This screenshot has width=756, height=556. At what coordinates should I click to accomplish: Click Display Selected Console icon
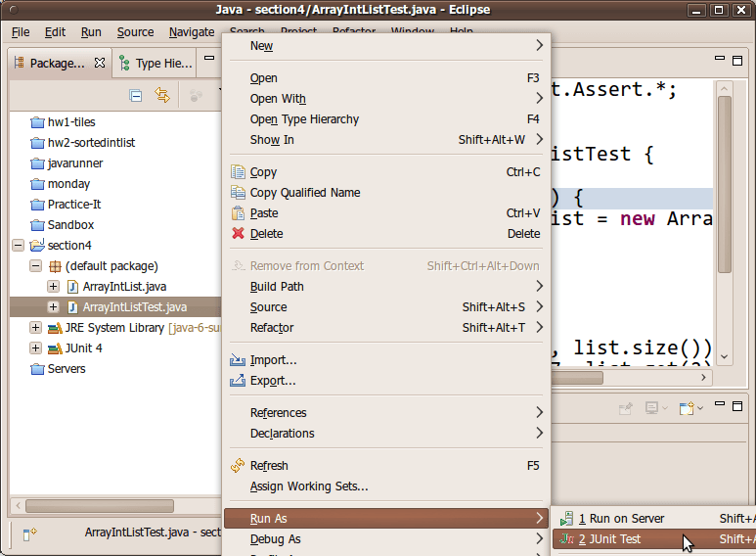(652, 408)
